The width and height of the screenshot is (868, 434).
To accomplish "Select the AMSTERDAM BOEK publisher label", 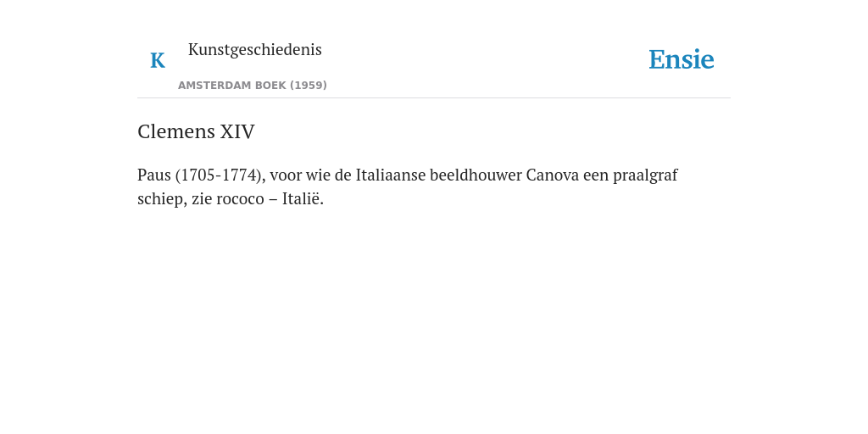I will 232,86.
